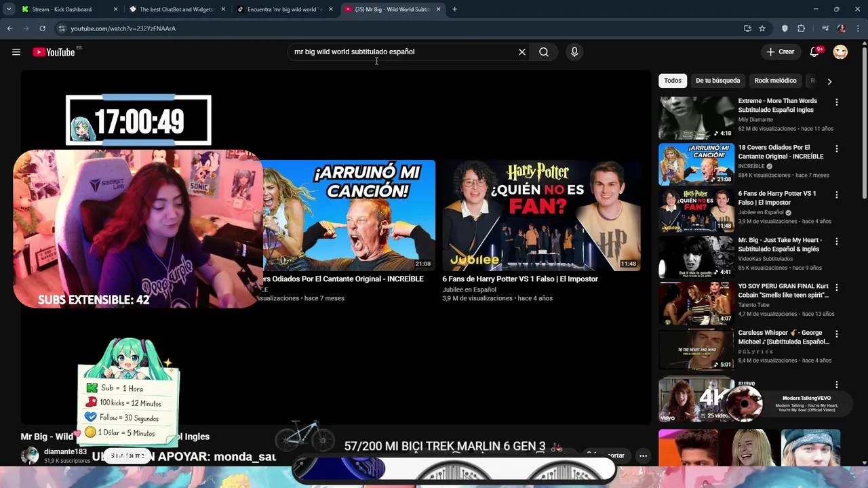Open sidebar 6 Fans de Harry Potter title
Screen dimensions: 868x488
pyautogui.click(x=776, y=198)
